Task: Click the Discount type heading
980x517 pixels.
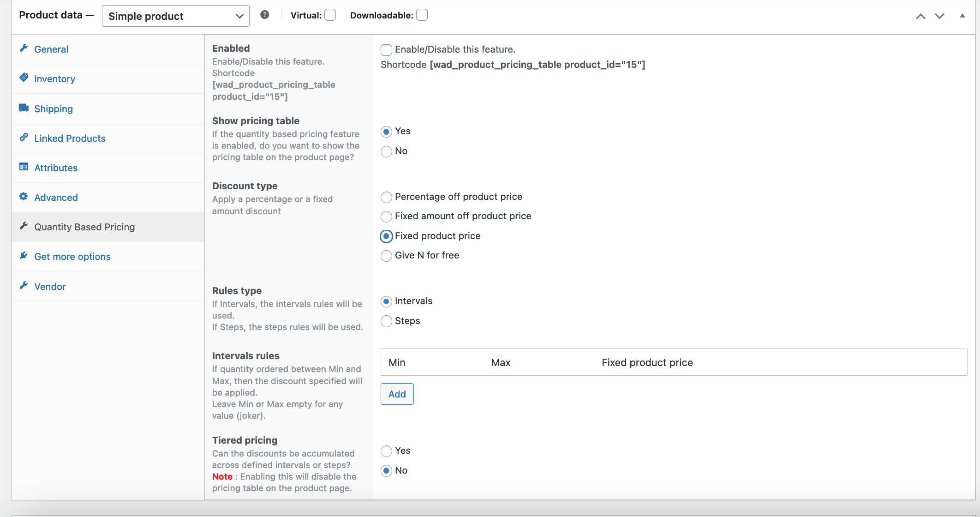Action: [x=245, y=186]
